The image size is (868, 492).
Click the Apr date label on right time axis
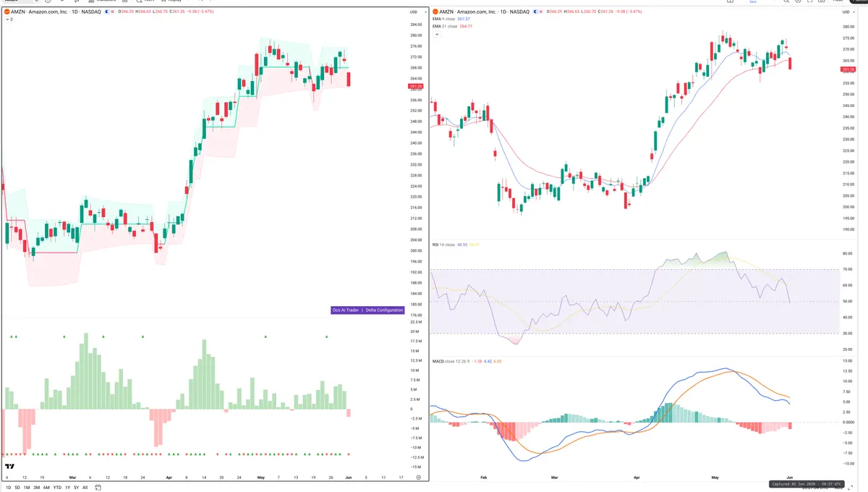(x=637, y=478)
